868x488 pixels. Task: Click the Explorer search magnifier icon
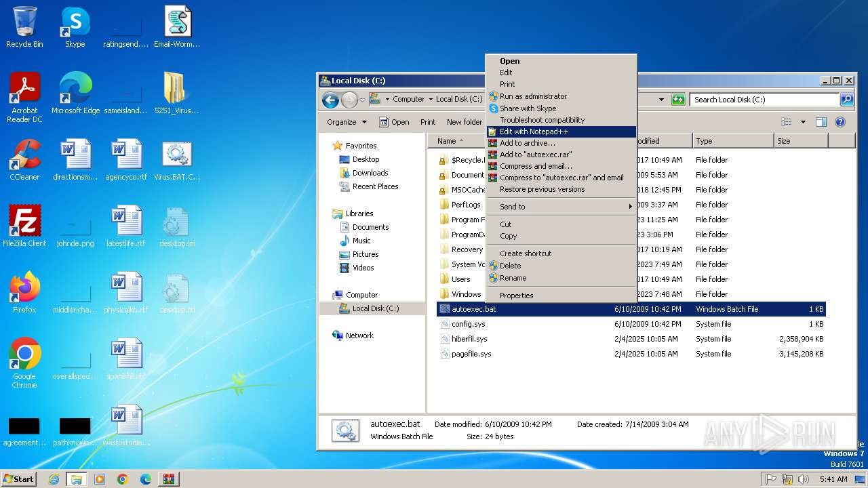click(847, 100)
